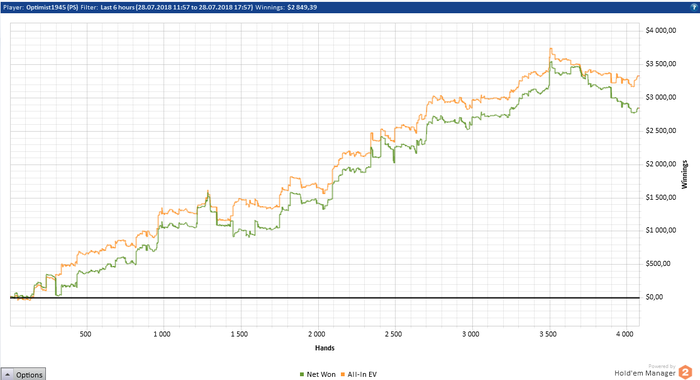Toggle the Net Won legend entry
The height and width of the screenshot is (380, 700).
pyautogui.click(x=317, y=374)
